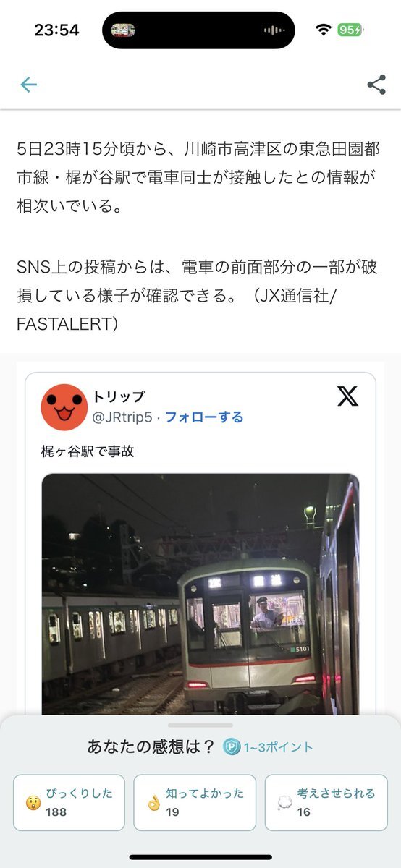The height and width of the screenshot is (868, 401).
Task: Select the びっくりした reaction button
Action: (x=69, y=803)
